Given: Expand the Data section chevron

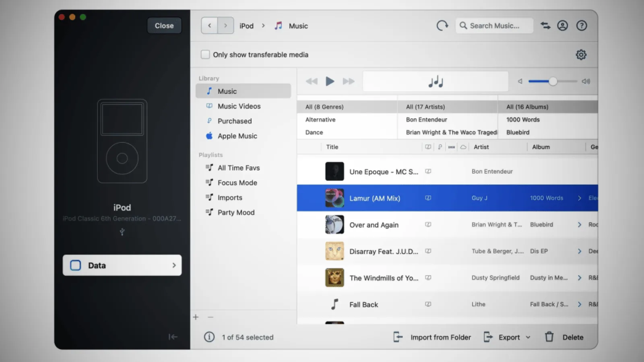Looking at the screenshot, I should pyautogui.click(x=174, y=265).
